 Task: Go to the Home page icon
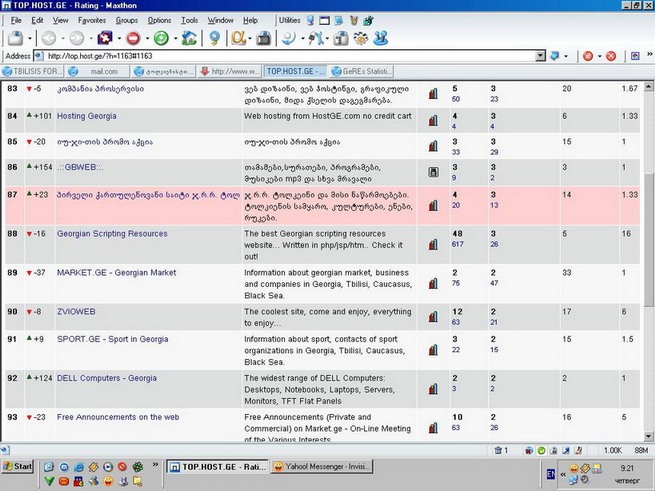point(189,38)
